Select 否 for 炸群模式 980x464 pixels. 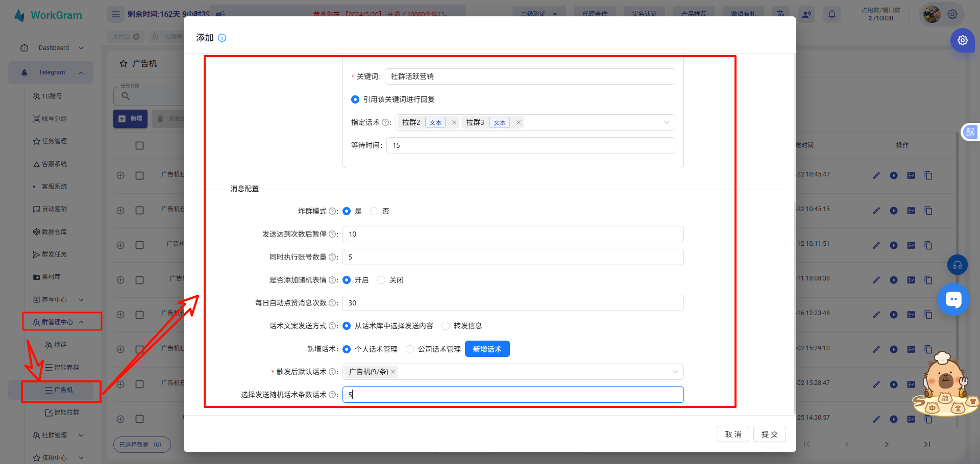point(374,211)
